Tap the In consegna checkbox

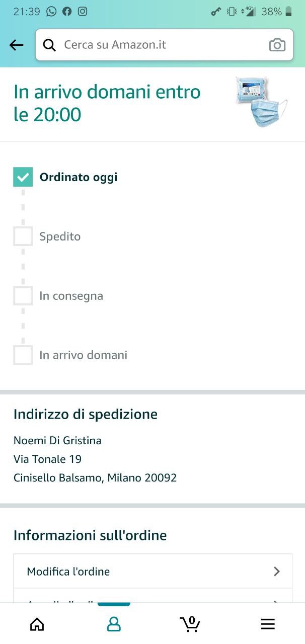pos(23,296)
